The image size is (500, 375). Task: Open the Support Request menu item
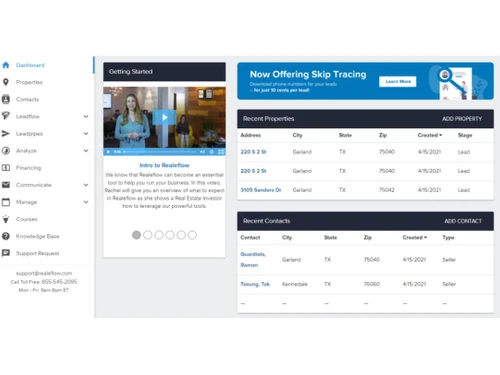tap(38, 253)
